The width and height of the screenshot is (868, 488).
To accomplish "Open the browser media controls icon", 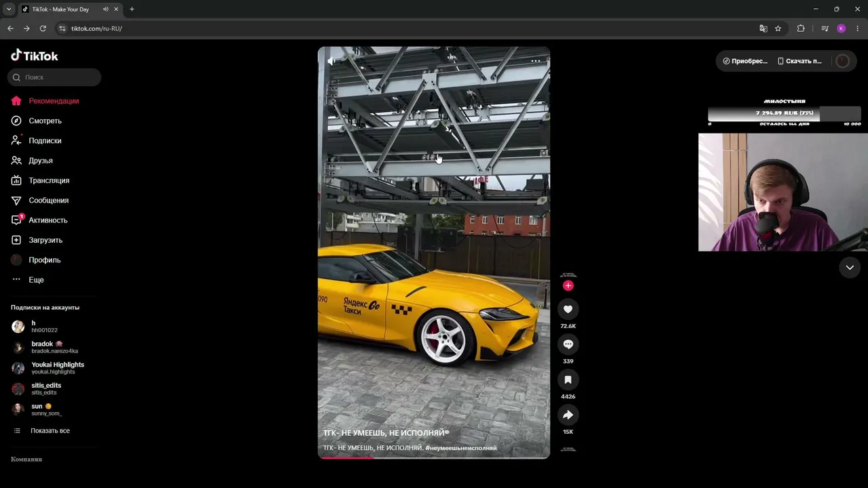I will coord(825,28).
